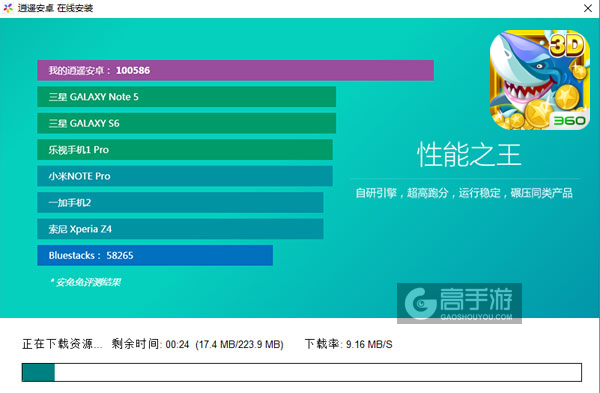The height and width of the screenshot is (393, 600).
Task: Click the download rate 9.16 MB/S
Action: pos(369,344)
